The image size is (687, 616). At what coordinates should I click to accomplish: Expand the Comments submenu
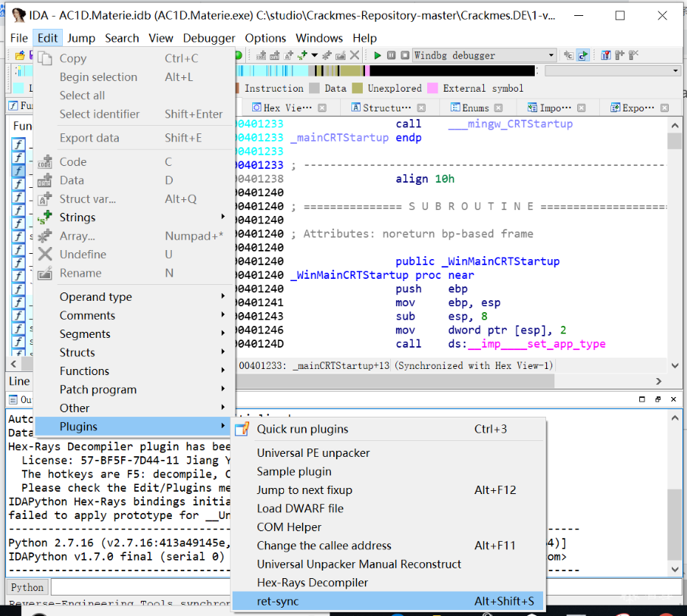click(x=133, y=316)
